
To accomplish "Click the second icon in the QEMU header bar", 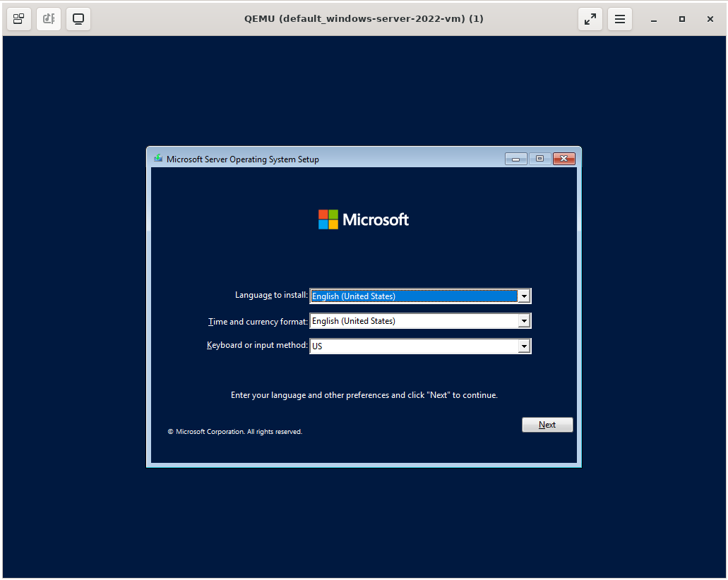I will tap(49, 19).
